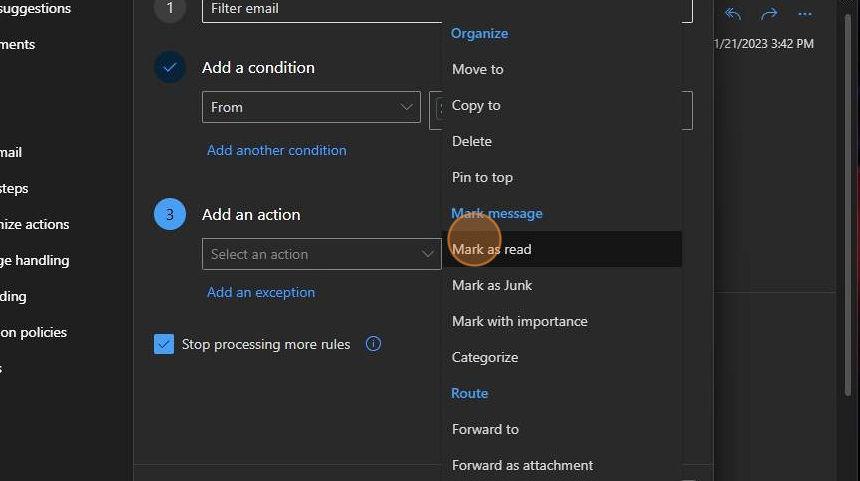Select Pin to top option
The image size is (860, 481).
pyautogui.click(x=482, y=177)
